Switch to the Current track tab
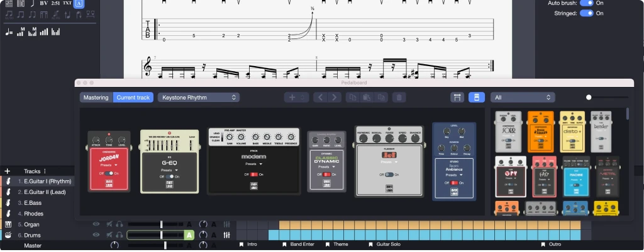 [133, 98]
